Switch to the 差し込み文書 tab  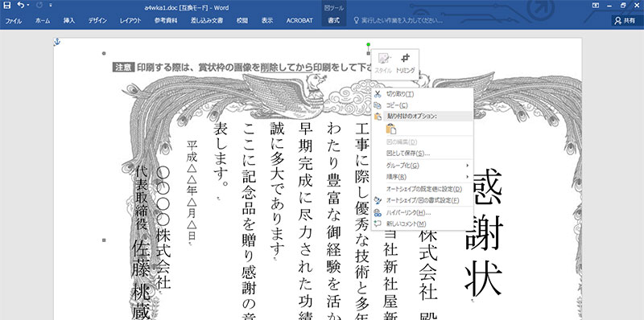click(207, 21)
